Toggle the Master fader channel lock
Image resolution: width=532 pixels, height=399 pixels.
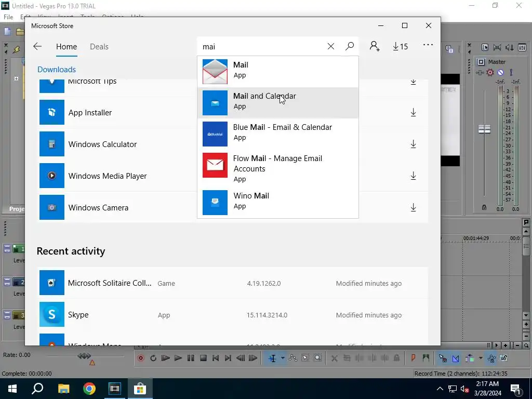click(x=484, y=207)
